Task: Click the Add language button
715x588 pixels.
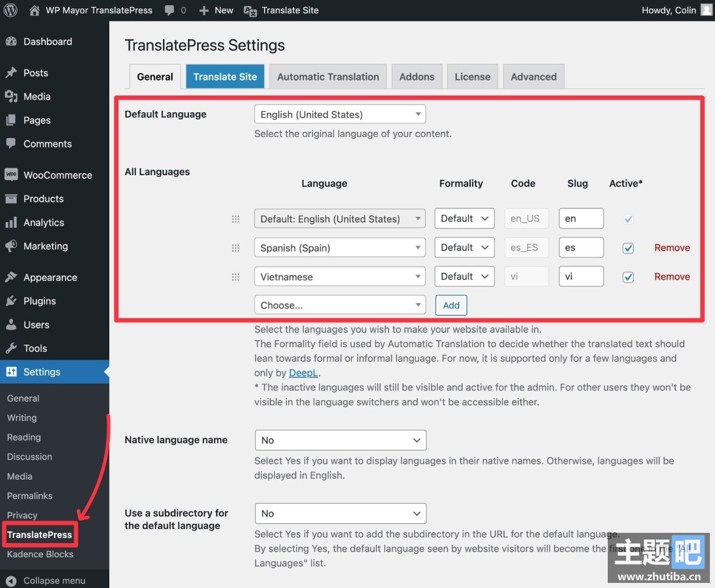Action: [x=451, y=305]
